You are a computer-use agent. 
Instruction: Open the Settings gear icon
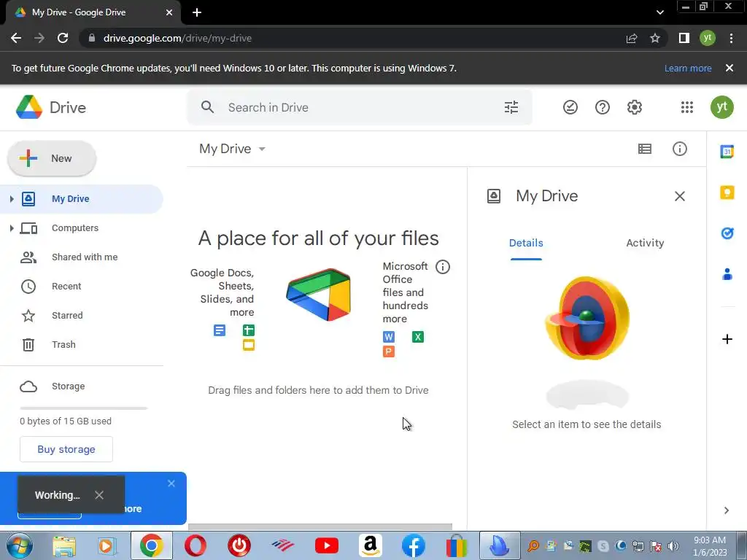pyautogui.click(x=635, y=107)
